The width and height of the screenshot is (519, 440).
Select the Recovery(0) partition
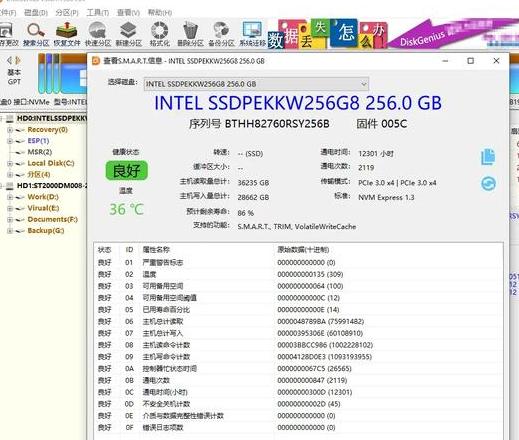point(47,130)
